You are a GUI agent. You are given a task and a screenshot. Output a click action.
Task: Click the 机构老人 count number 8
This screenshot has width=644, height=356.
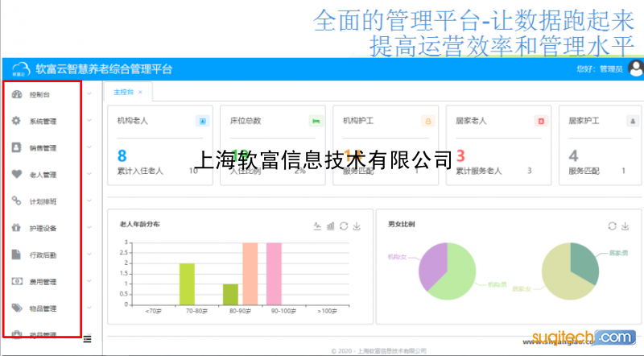pyautogui.click(x=122, y=155)
